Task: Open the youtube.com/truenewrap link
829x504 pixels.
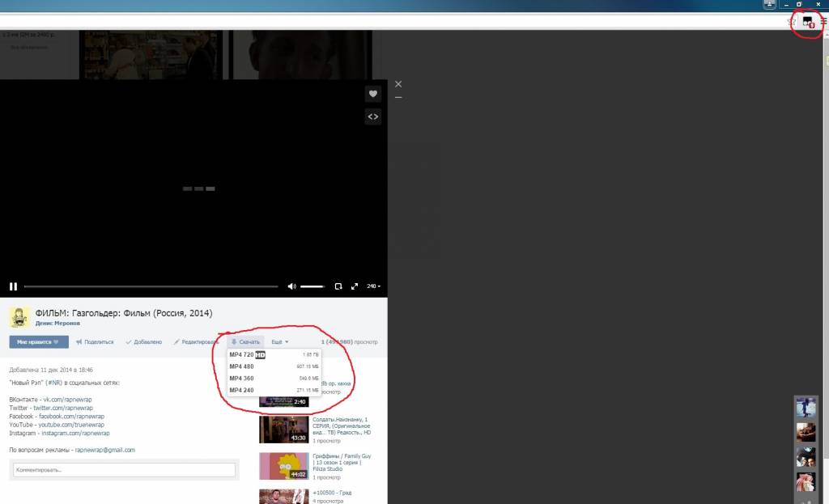Action: [71, 425]
